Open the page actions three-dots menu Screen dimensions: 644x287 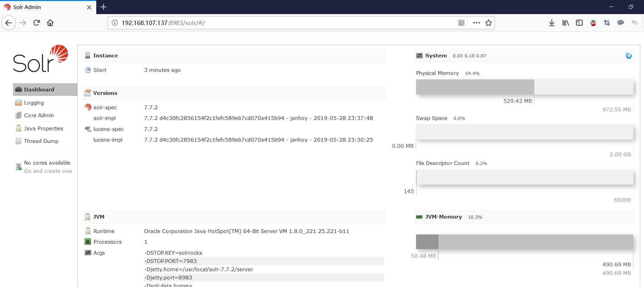[476, 23]
